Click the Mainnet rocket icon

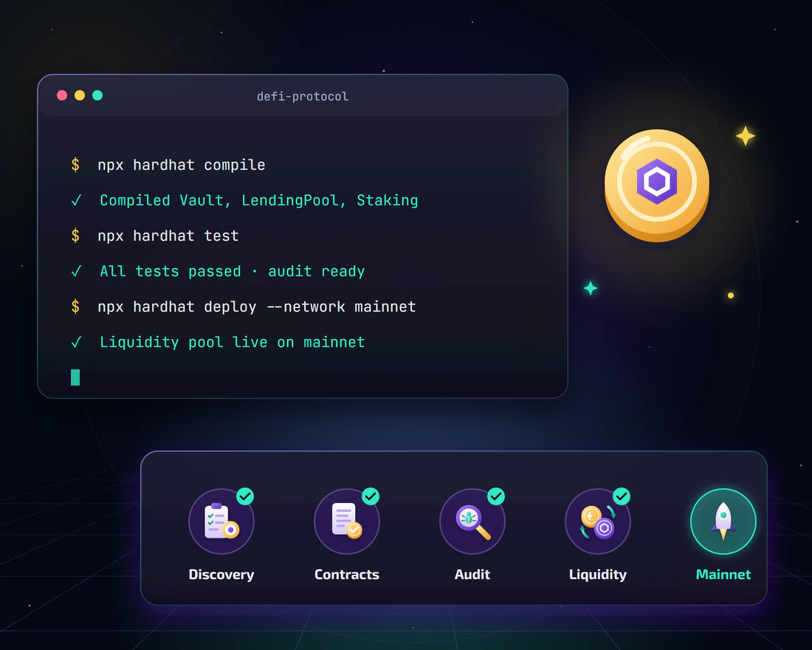click(723, 521)
